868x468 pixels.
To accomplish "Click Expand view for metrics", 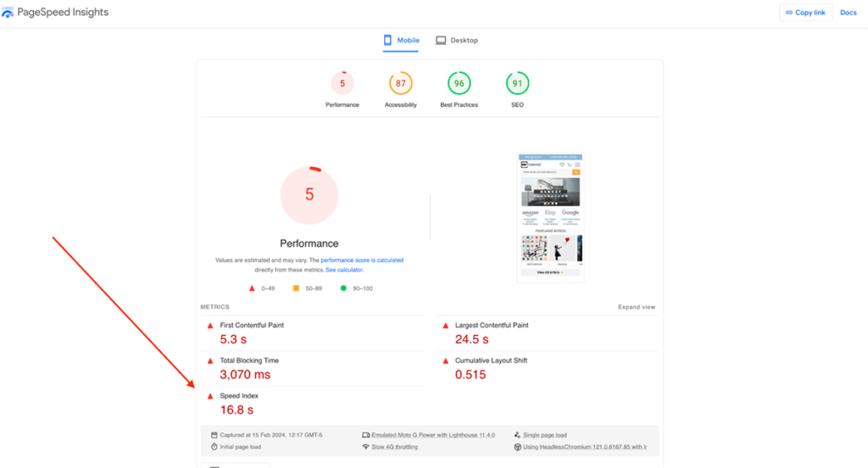I will click(x=636, y=307).
